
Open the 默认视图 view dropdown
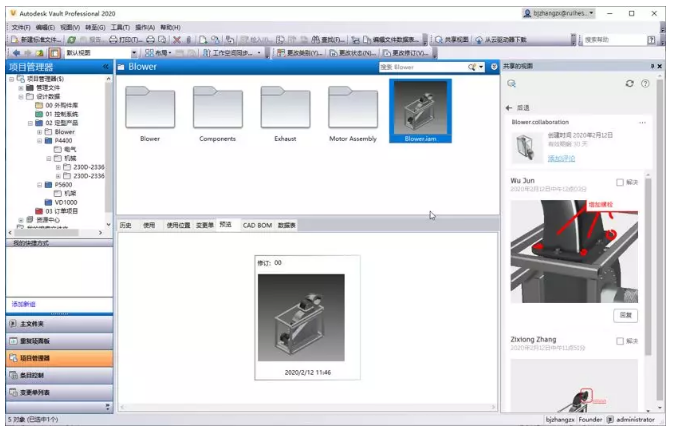[134, 53]
